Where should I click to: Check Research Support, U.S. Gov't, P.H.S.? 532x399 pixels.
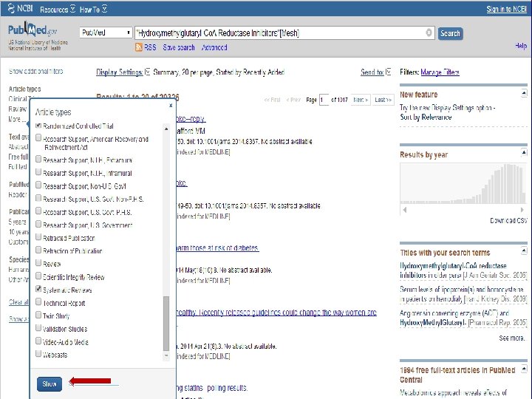[x=38, y=211]
